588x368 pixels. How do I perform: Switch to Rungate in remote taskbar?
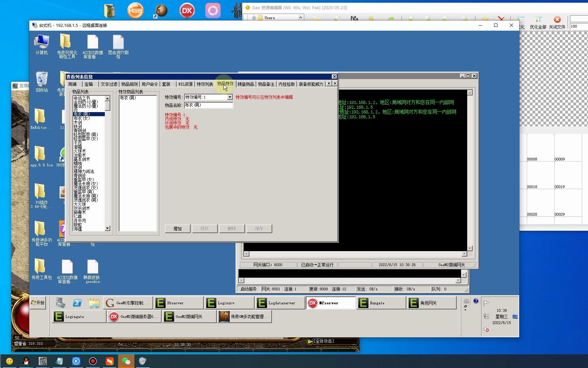click(x=381, y=303)
